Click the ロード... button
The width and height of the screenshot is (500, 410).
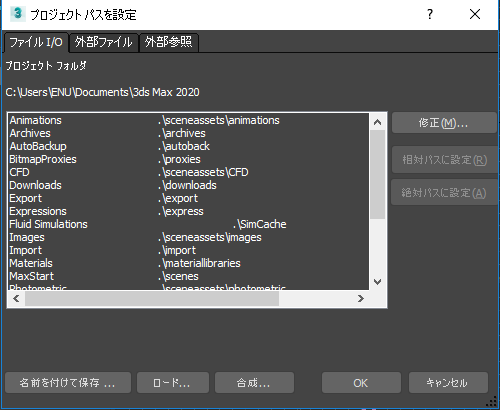coord(173,383)
